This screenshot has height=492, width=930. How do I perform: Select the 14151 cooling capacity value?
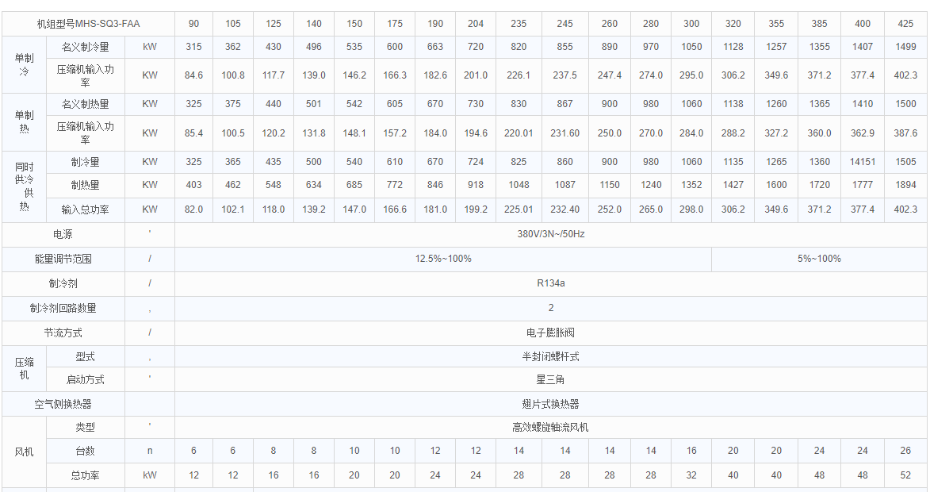pyautogui.click(x=862, y=161)
